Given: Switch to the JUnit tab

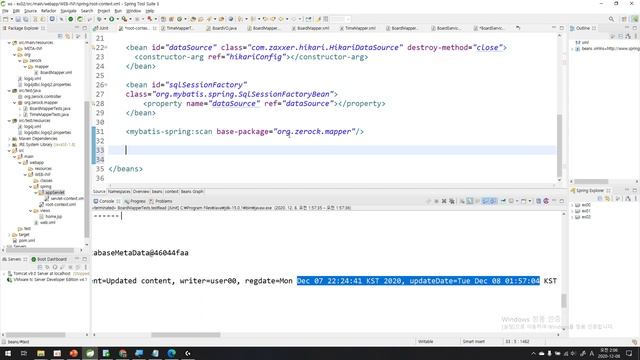Looking at the screenshot, I should click(101, 28).
